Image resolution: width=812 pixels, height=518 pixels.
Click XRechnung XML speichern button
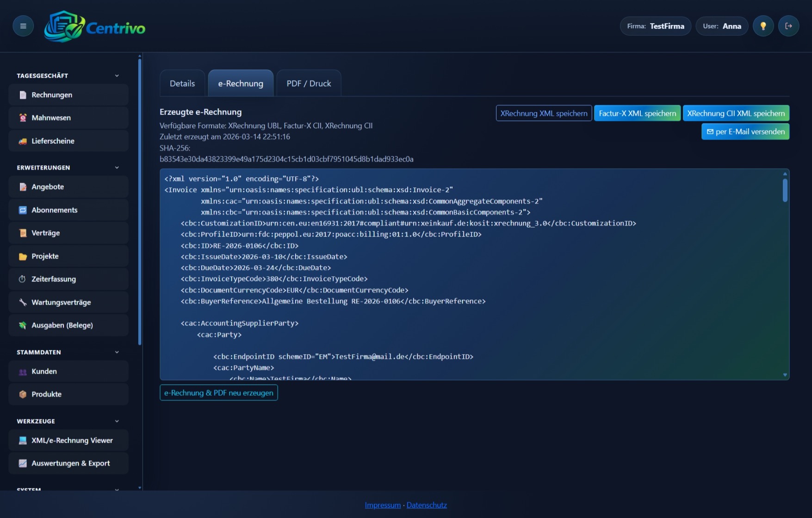click(544, 113)
